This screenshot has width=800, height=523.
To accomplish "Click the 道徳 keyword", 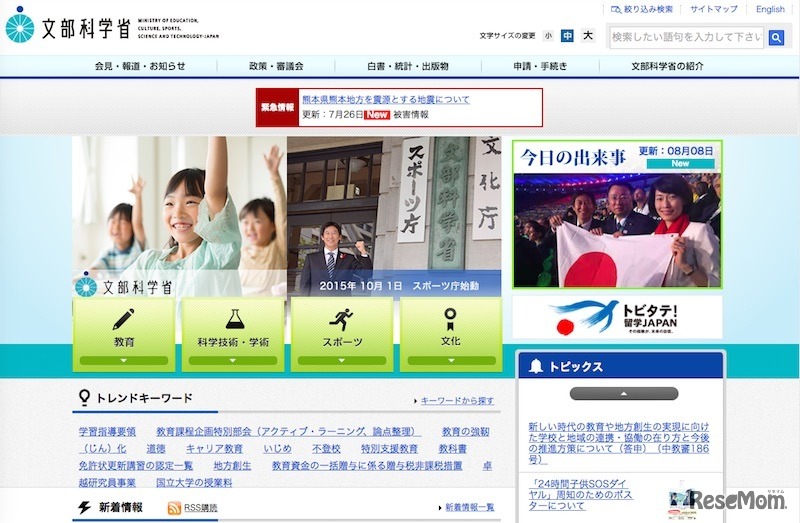I will 156,449.
